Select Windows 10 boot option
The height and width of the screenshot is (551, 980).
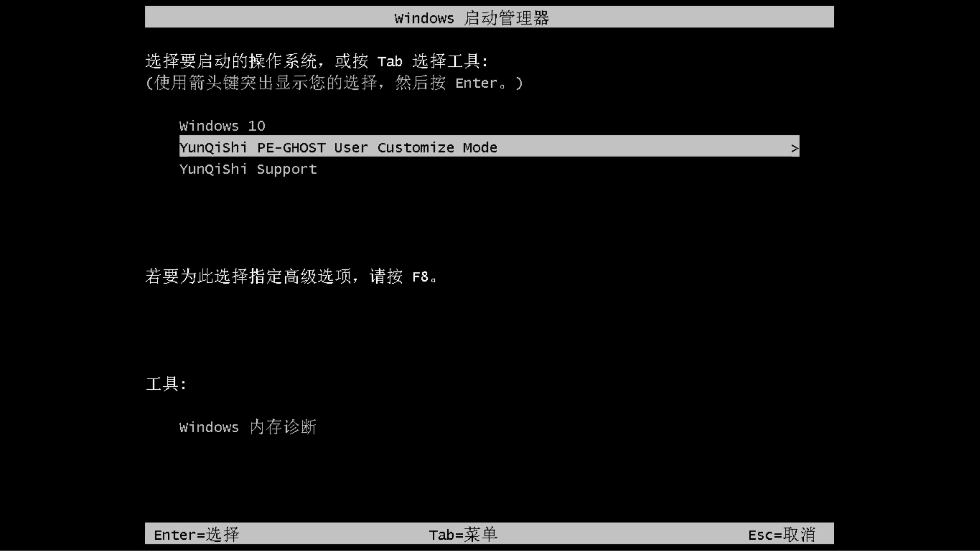tap(222, 125)
